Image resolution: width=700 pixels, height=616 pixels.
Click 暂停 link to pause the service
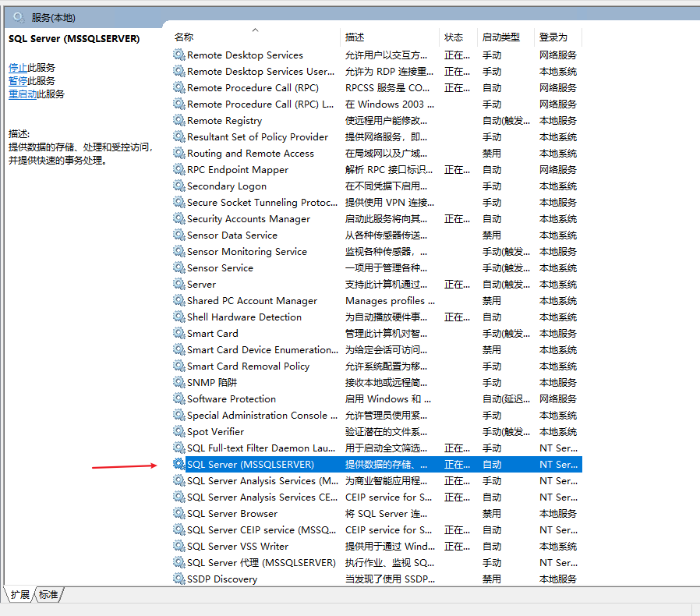pyautogui.click(x=18, y=81)
